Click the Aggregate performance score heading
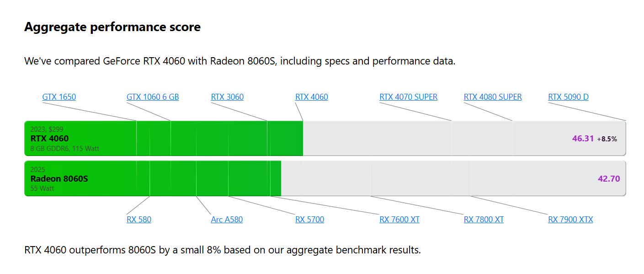 [112, 27]
